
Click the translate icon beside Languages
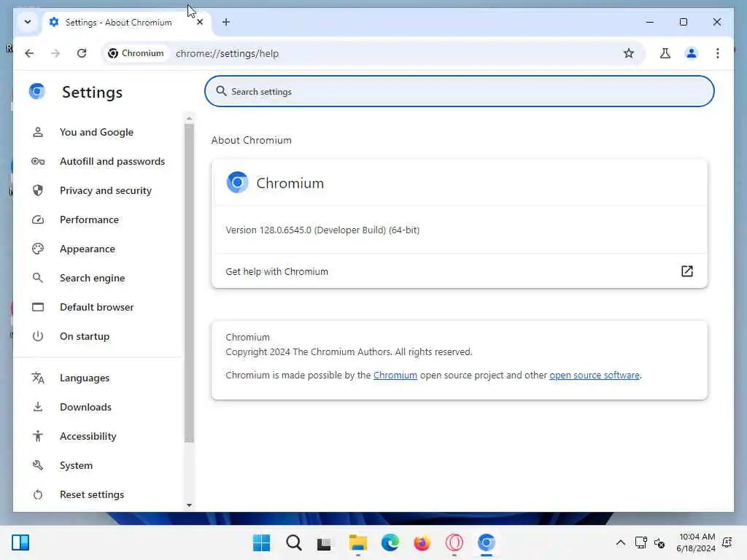coord(38,378)
